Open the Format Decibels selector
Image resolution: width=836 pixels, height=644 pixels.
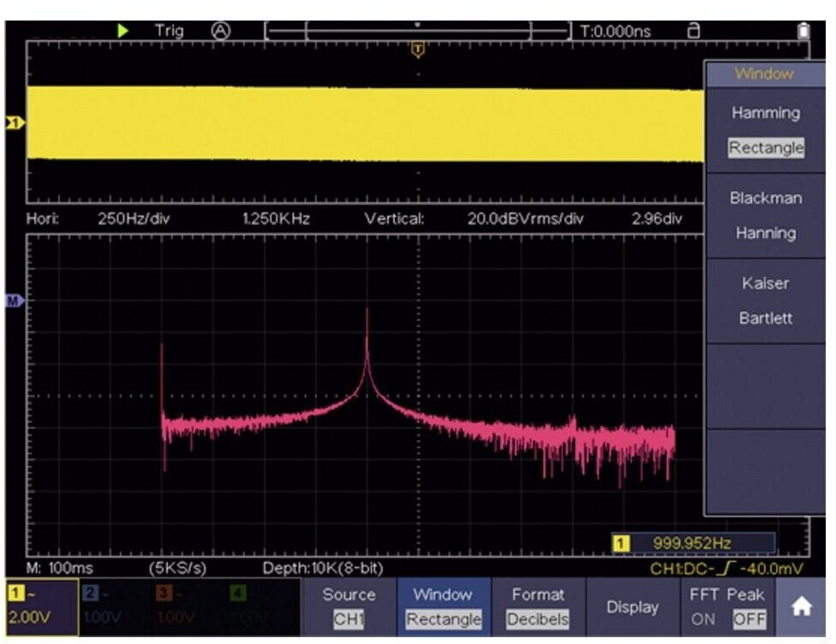[x=537, y=606]
